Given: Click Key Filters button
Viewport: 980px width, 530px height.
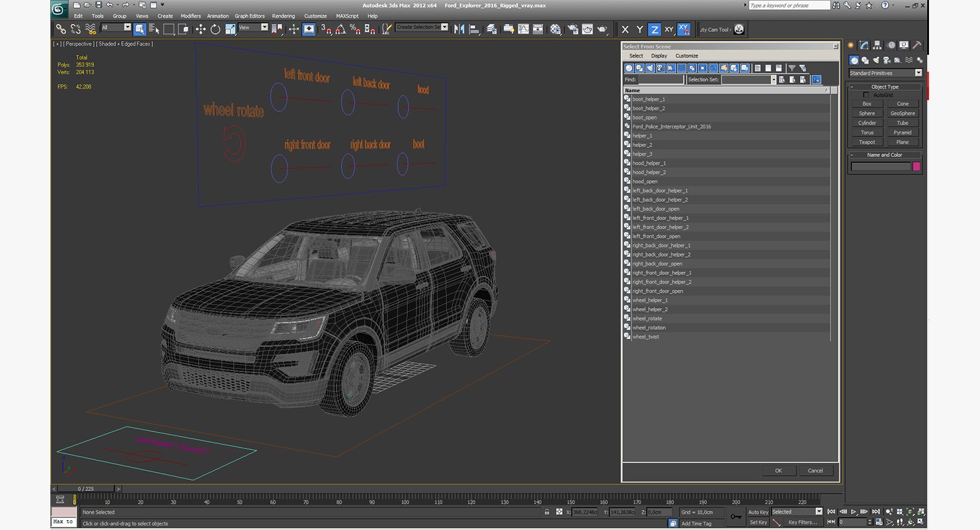Looking at the screenshot, I should click(803, 522).
